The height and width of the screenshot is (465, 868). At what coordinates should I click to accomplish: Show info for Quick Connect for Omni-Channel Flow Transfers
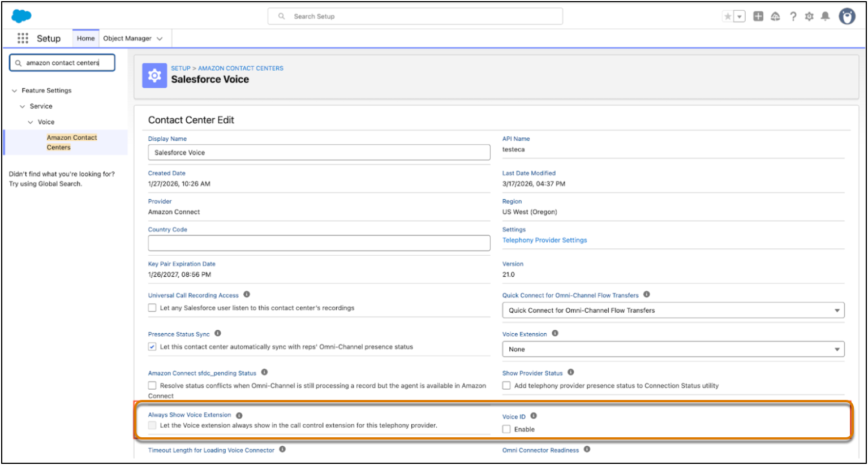click(x=647, y=294)
